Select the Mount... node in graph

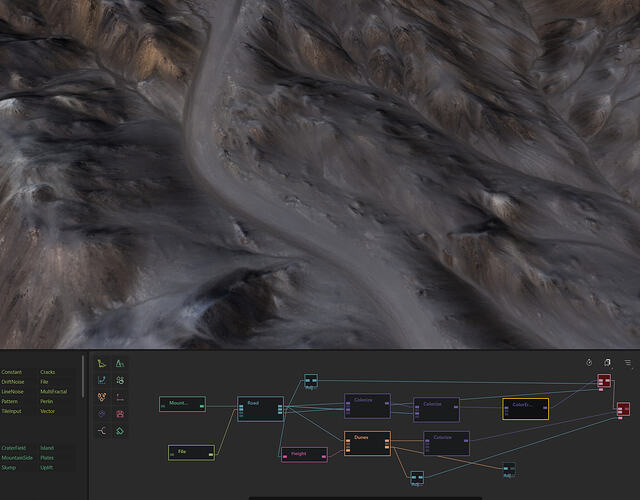pos(182,404)
